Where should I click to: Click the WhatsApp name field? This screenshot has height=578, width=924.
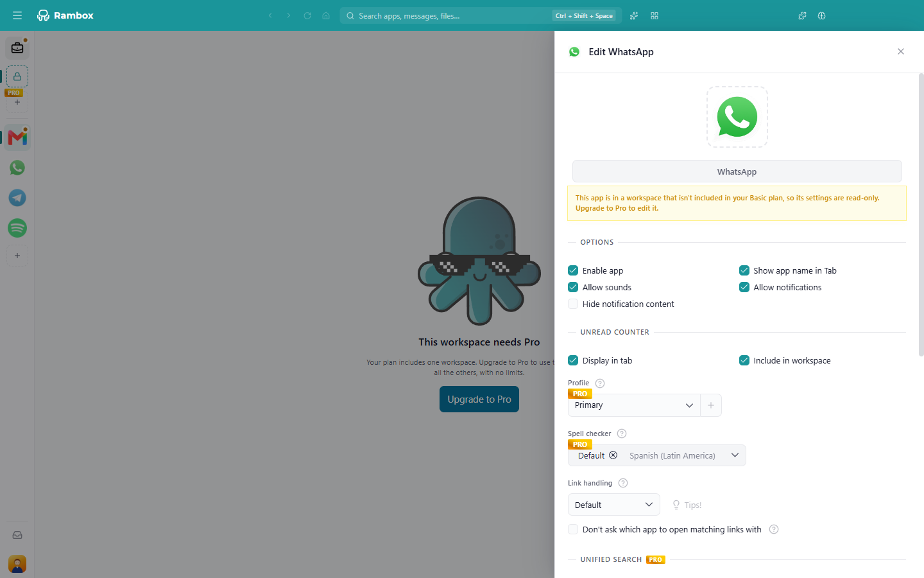coord(737,171)
